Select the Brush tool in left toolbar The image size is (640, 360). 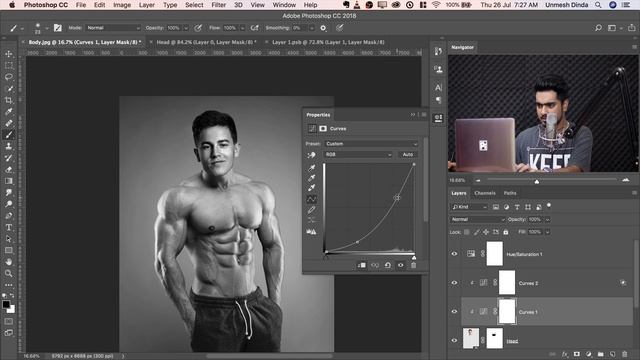pyautogui.click(x=9, y=135)
